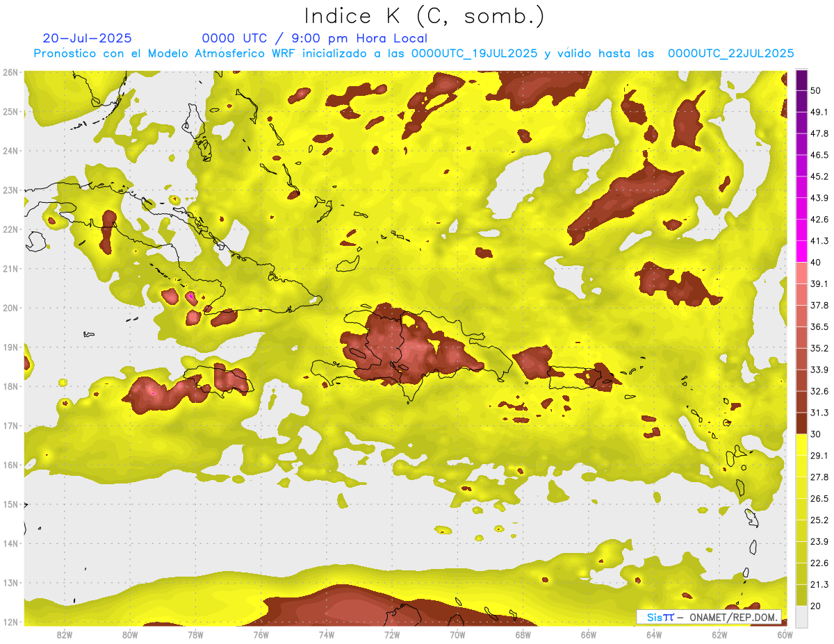The image size is (834, 644).
Task: Click the "16N" latitude label
Action: (10, 465)
